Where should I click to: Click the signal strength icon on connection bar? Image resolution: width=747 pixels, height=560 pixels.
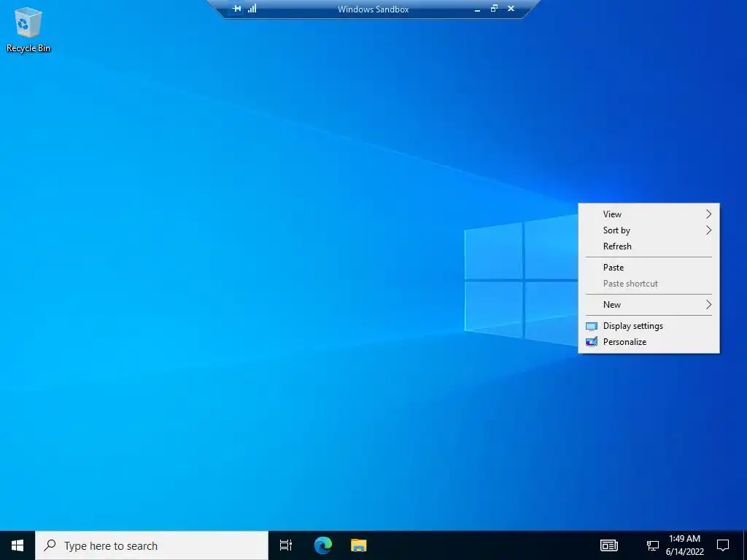click(252, 9)
